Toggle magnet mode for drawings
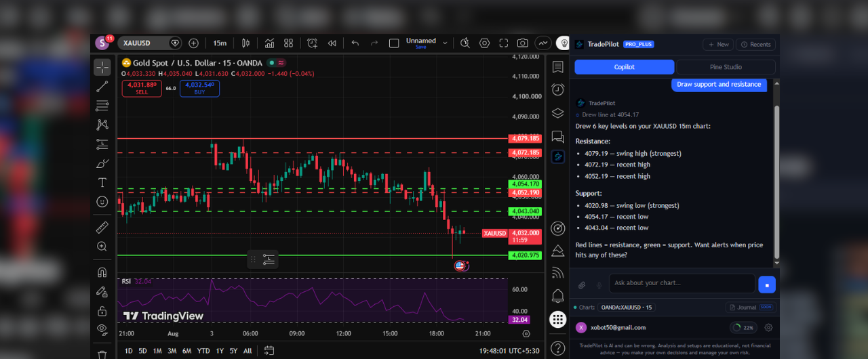Image resolution: width=868 pixels, height=359 pixels. pyautogui.click(x=102, y=272)
